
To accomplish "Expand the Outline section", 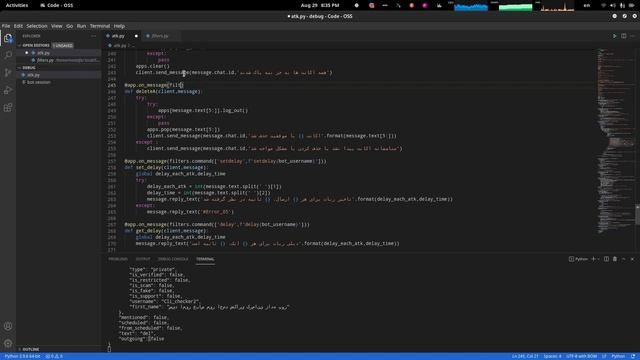I will tap(31, 349).
